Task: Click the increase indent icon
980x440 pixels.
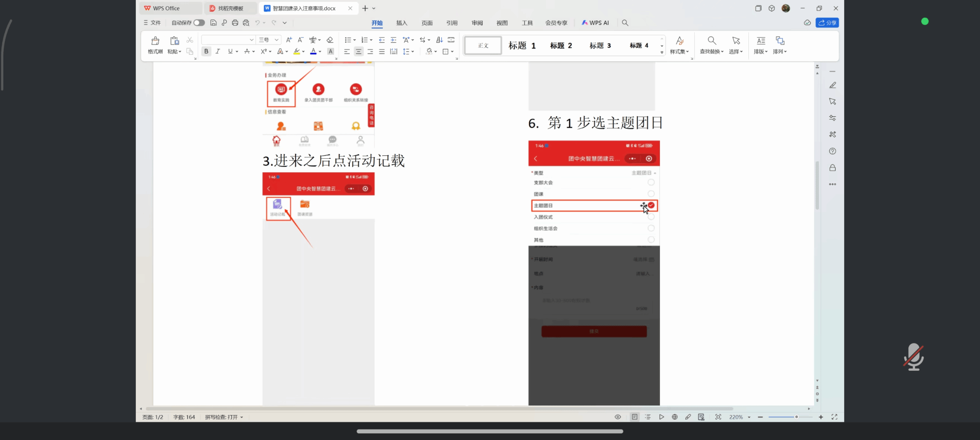Action: 393,40
